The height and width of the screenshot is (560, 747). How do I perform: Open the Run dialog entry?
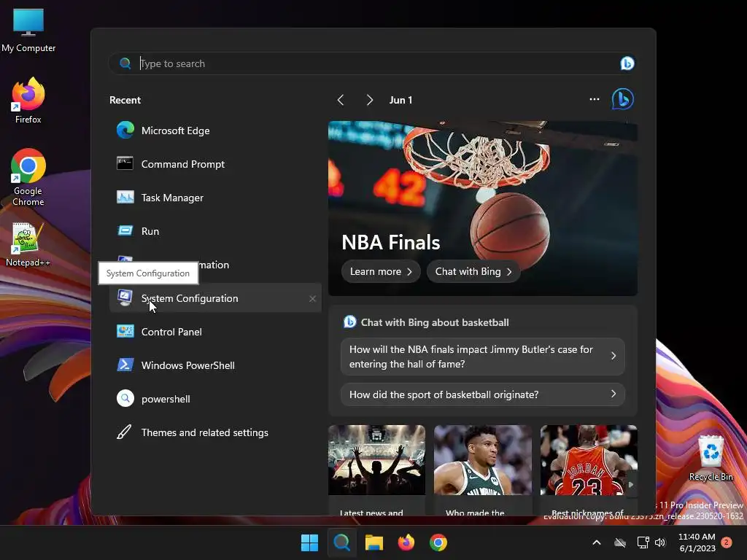(x=215, y=231)
